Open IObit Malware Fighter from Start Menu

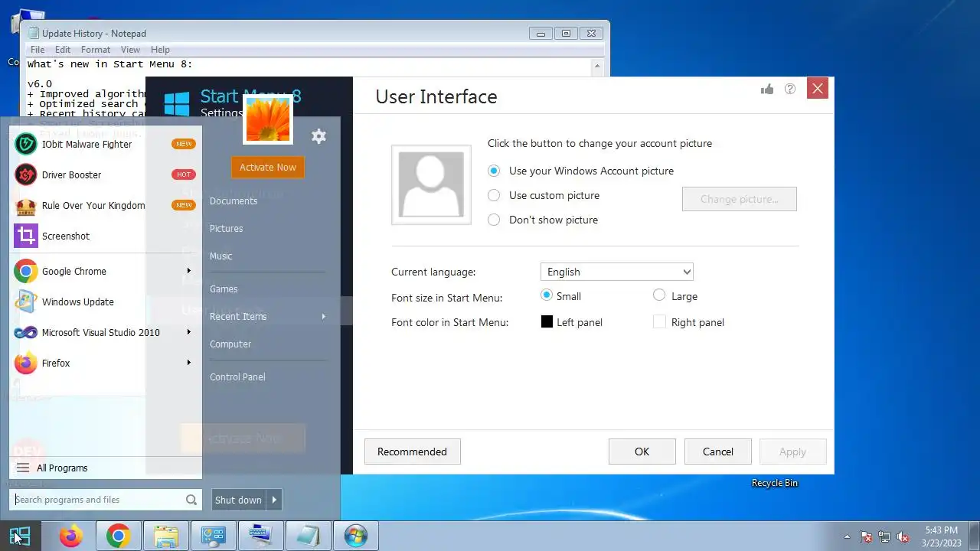point(106,144)
